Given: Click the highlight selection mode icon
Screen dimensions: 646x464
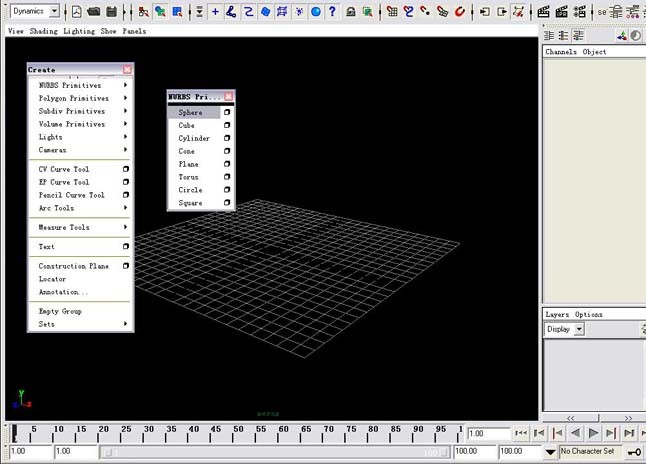Looking at the screenshot, I should tap(367, 12).
